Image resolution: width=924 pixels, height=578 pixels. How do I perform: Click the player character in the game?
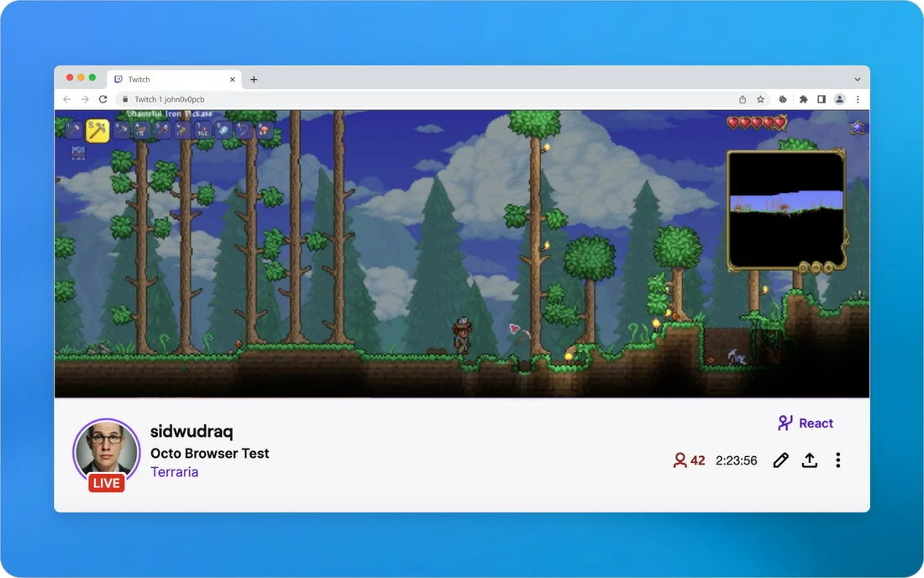462,334
